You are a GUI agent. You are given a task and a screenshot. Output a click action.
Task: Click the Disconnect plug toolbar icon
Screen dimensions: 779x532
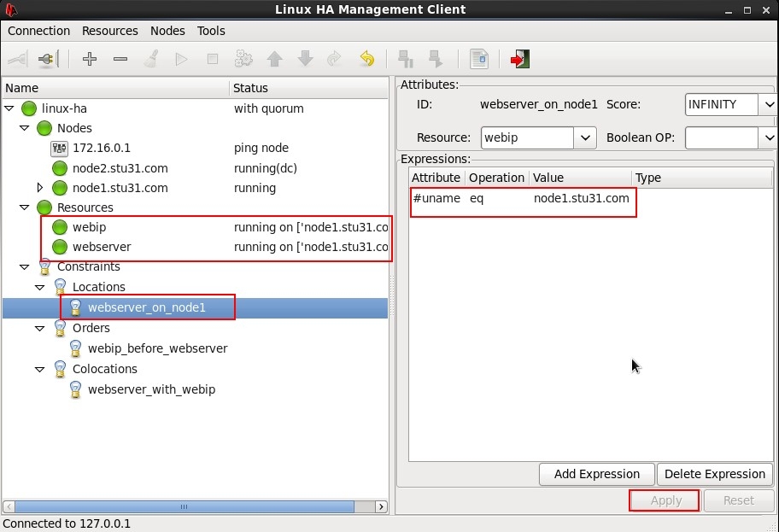pyautogui.click(x=48, y=59)
